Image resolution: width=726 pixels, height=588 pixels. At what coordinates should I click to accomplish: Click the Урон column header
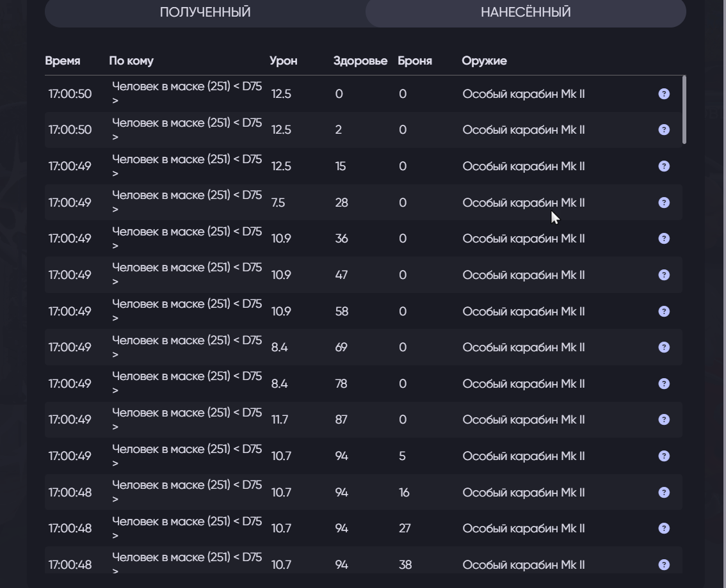pyautogui.click(x=283, y=61)
